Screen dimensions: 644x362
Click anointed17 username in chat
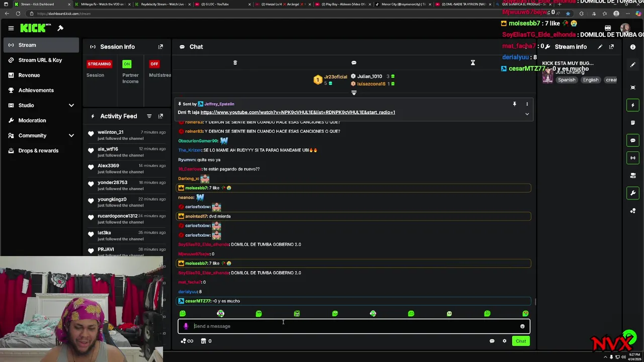(x=196, y=216)
